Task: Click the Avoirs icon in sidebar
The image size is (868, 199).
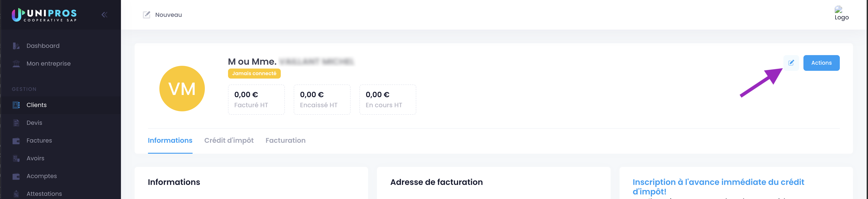Action: tap(16, 158)
